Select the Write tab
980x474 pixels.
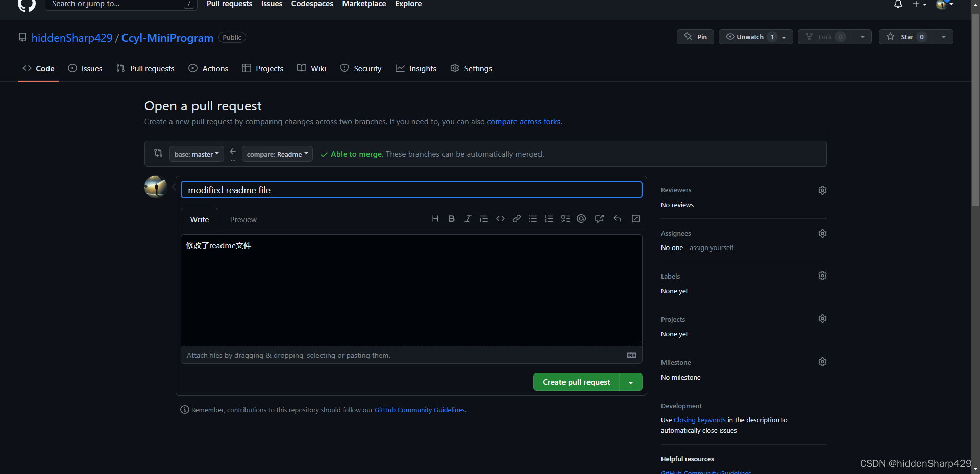(200, 219)
